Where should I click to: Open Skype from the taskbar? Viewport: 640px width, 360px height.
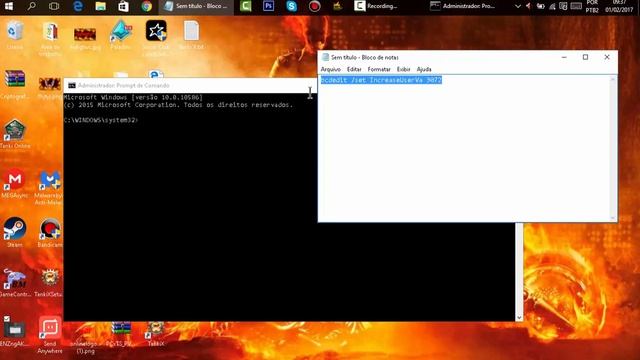pos(291,6)
